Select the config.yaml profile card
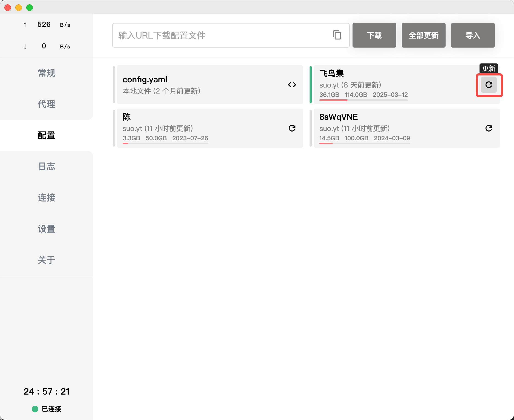Screen dimensions: 514x420 click(x=210, y=84)
